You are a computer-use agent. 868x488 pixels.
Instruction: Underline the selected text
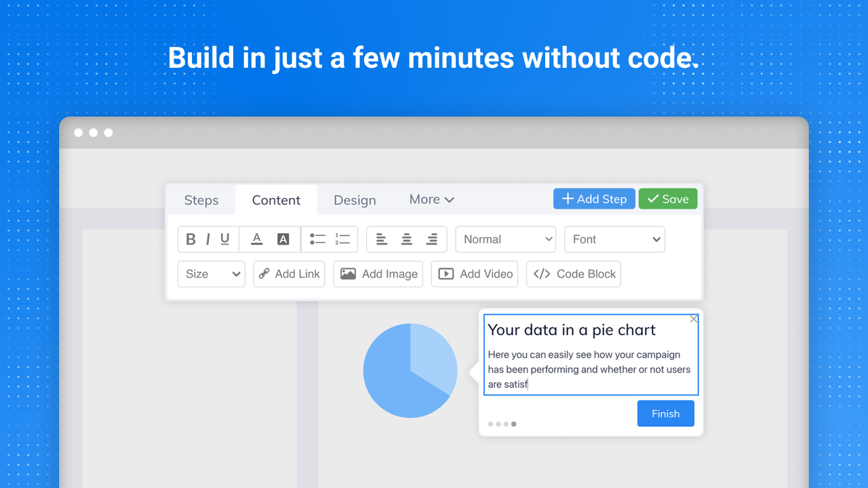[x=225, y=239]
